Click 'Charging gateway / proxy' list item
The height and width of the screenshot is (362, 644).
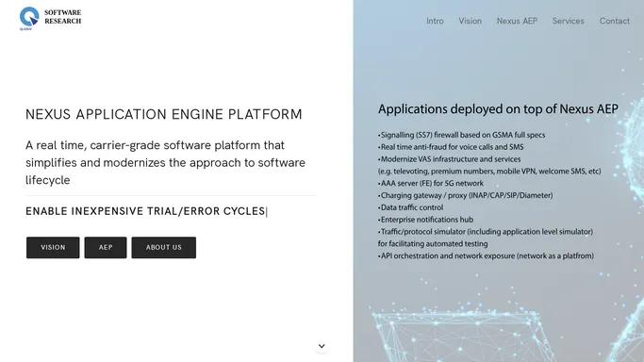coord(466,195)
